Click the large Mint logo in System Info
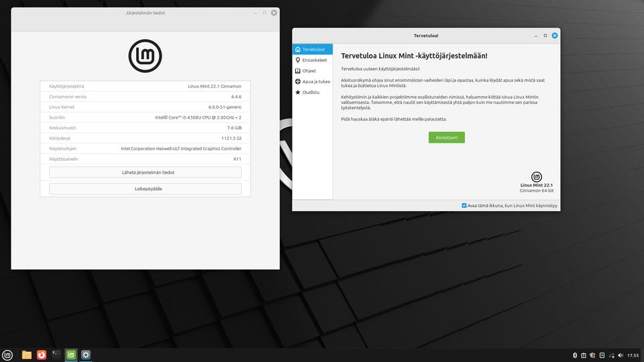Image resolution: width=644 pixels, height=362 pixels. pos(145,56)
